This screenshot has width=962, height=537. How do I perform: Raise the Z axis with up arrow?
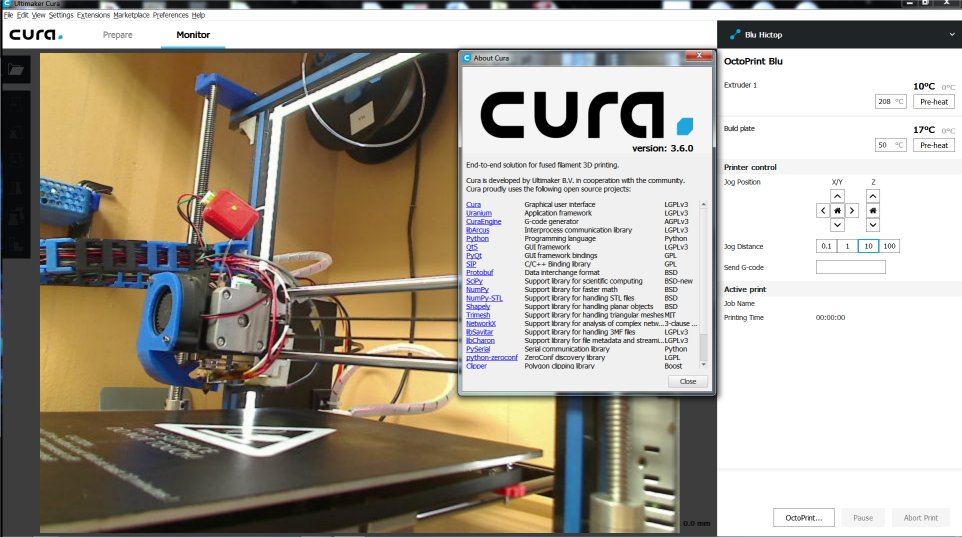tap(873, 196)
